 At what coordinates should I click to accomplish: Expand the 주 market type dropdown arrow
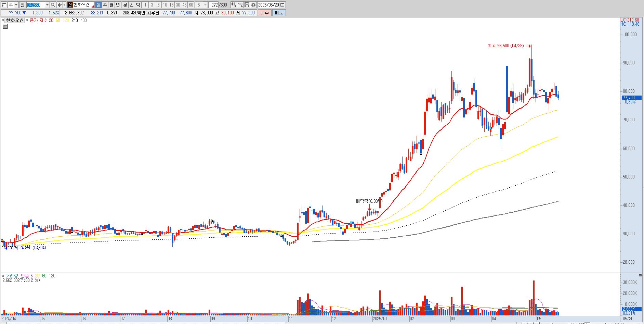point(16,5)
